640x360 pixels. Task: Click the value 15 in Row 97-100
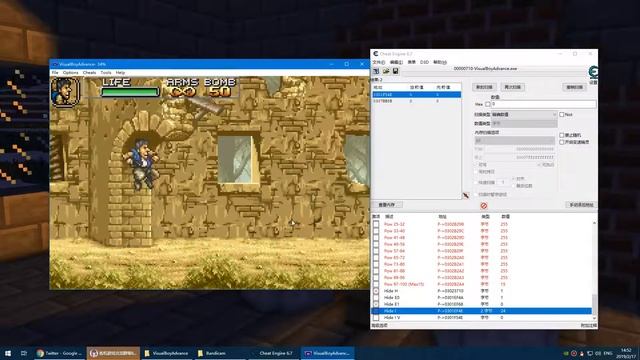(503, 284)
